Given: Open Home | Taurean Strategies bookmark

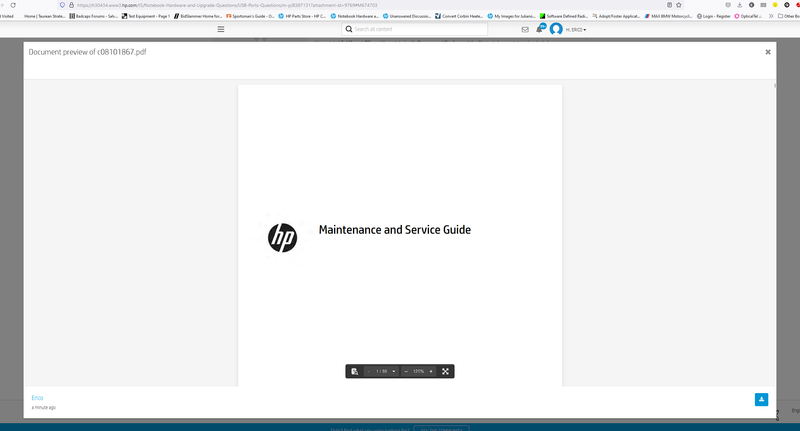Looking at the screenshot, I should (x=44, y=16).
